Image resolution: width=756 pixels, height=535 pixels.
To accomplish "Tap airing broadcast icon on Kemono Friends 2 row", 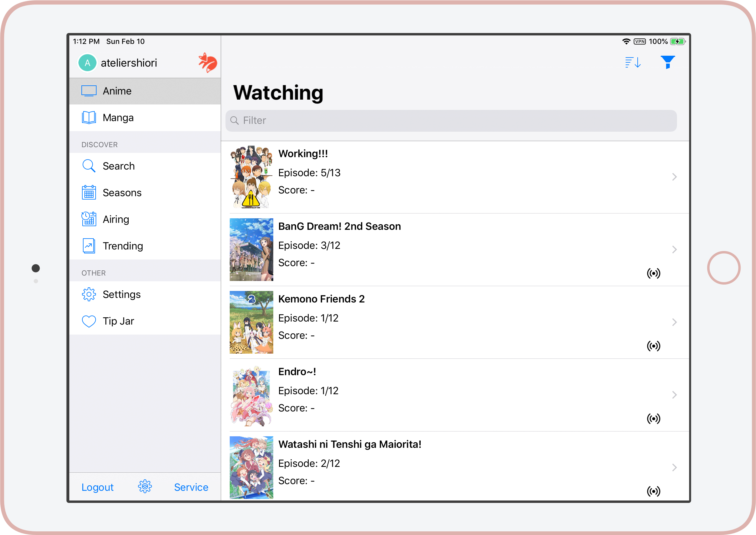I will tap(654, 346).
